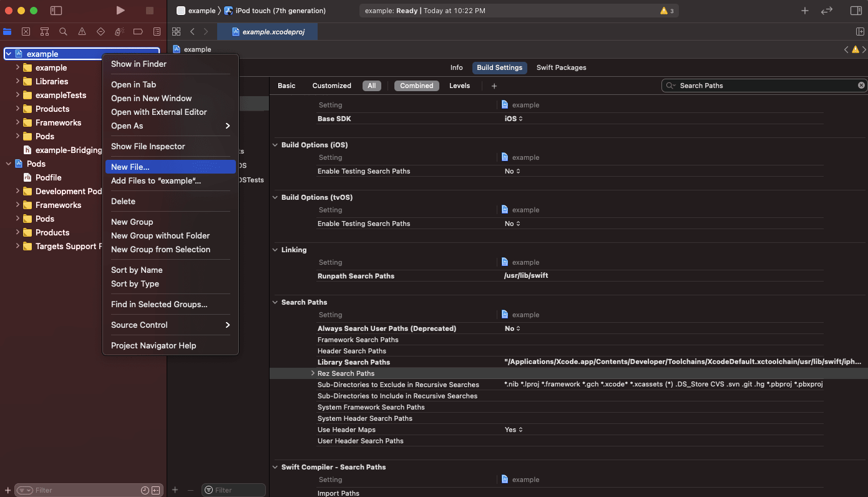Open the Issue navigator warning icon

pyautogui.click(x=82, y=31)
